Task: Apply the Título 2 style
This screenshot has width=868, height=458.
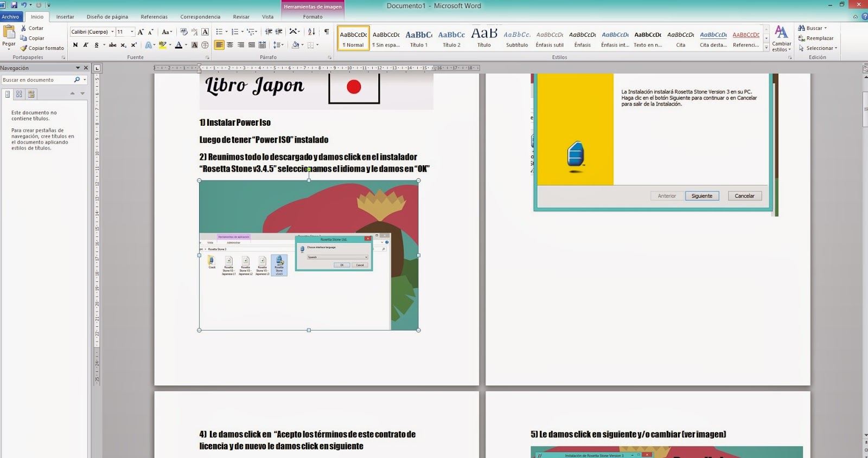Action: pos(451,38)
